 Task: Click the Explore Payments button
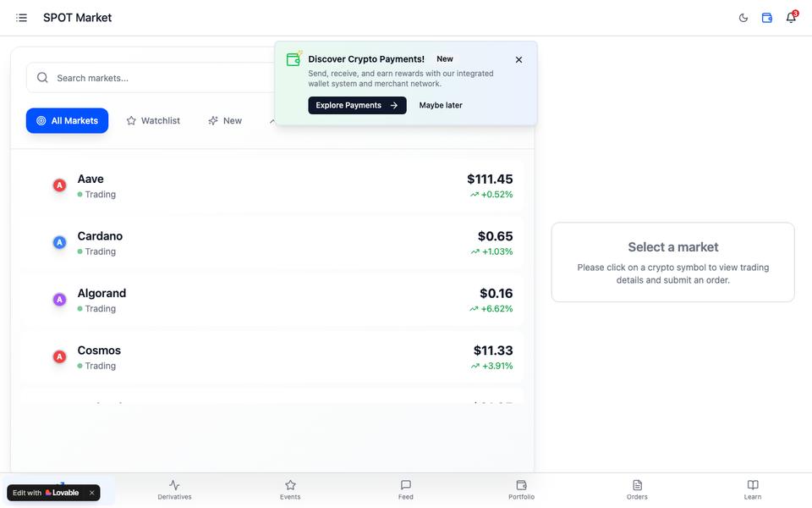357,105
